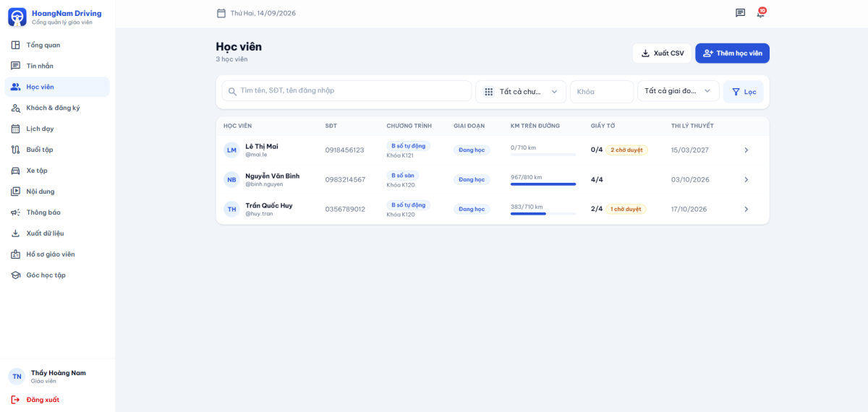Open Tin nhắn menu item
Screen dimensions: 868x412
pos(57,66)
